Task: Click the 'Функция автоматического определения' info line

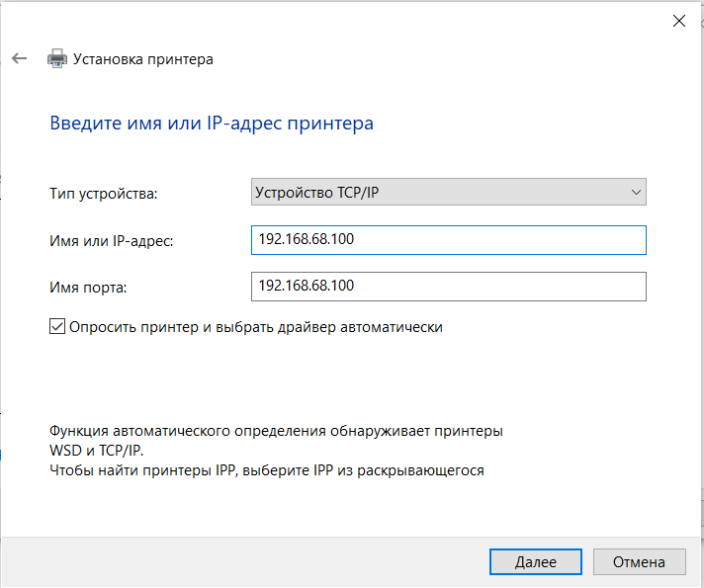Action: [x=276, y=432]
